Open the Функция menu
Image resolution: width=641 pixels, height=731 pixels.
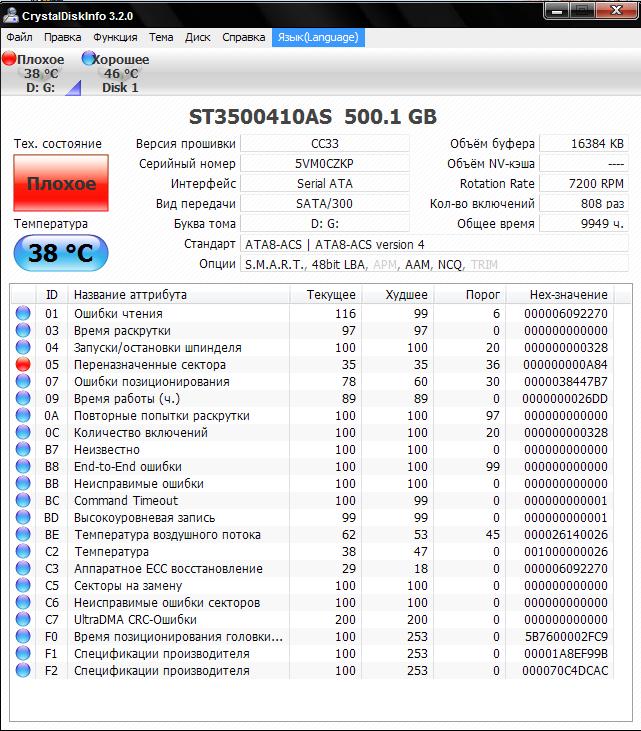tap(115, 37)
